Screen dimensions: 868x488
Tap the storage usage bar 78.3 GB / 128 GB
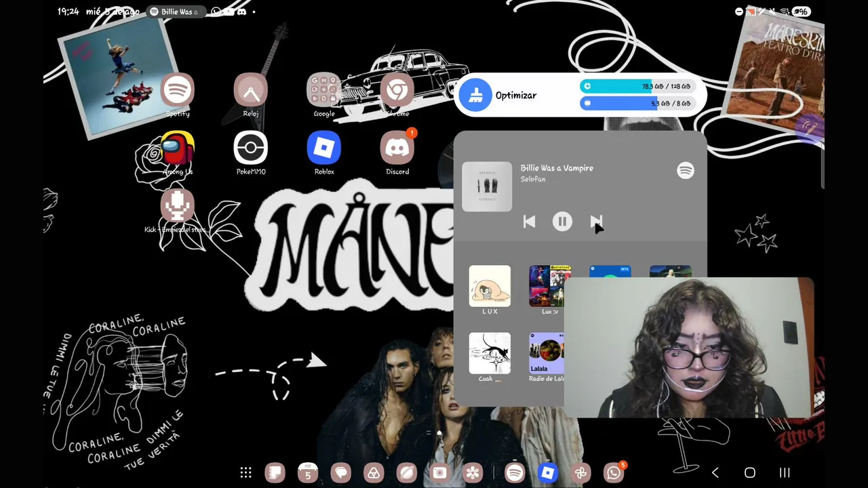637,86
